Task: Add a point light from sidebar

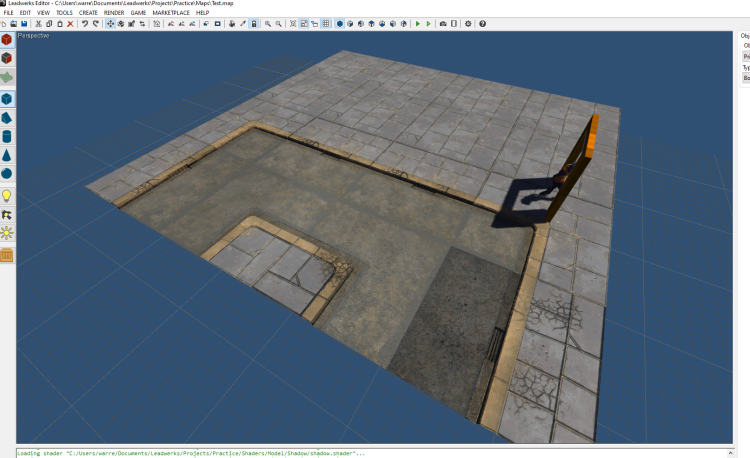Action: tap(7, 196)
